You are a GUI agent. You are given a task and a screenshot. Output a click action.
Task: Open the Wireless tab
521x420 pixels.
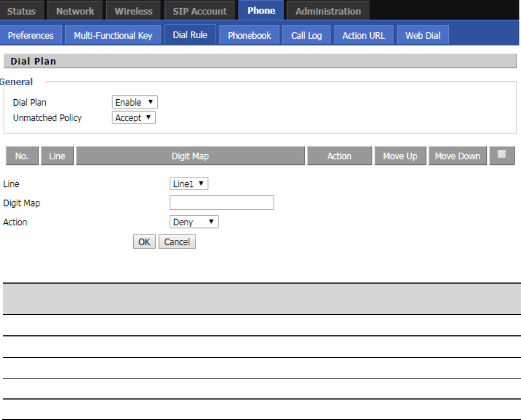point(134,11)
